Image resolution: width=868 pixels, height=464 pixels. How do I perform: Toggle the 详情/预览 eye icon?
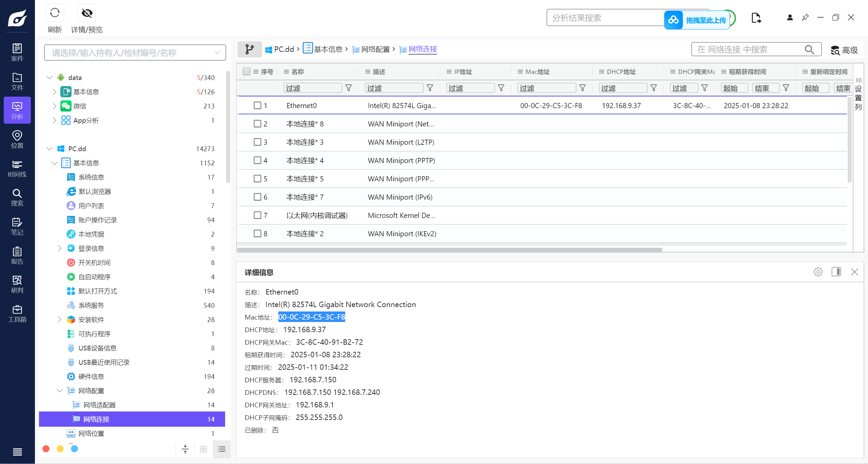point(87,13)
